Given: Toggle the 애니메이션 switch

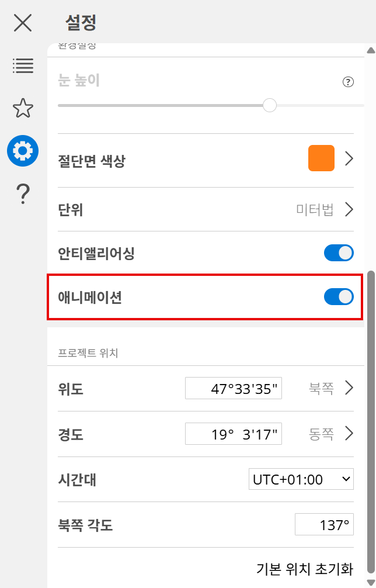Looking at the screenshot, I should pos(339,297).
